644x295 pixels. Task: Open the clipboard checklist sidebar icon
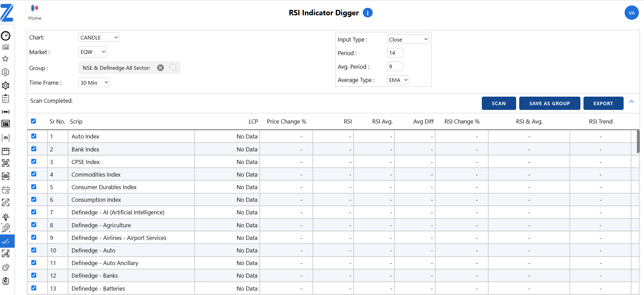click(x=6, y=99)
